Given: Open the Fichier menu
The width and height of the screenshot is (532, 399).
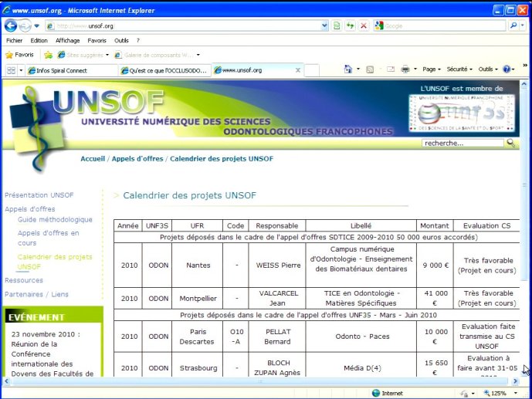Looking at the screenshot, I should (x=14, y=41).
